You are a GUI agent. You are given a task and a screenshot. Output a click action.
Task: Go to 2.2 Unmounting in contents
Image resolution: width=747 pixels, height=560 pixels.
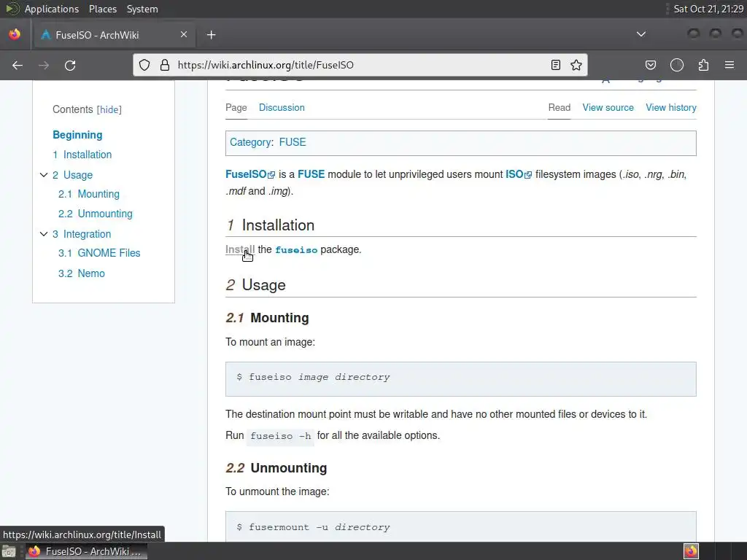pos(96,214)
